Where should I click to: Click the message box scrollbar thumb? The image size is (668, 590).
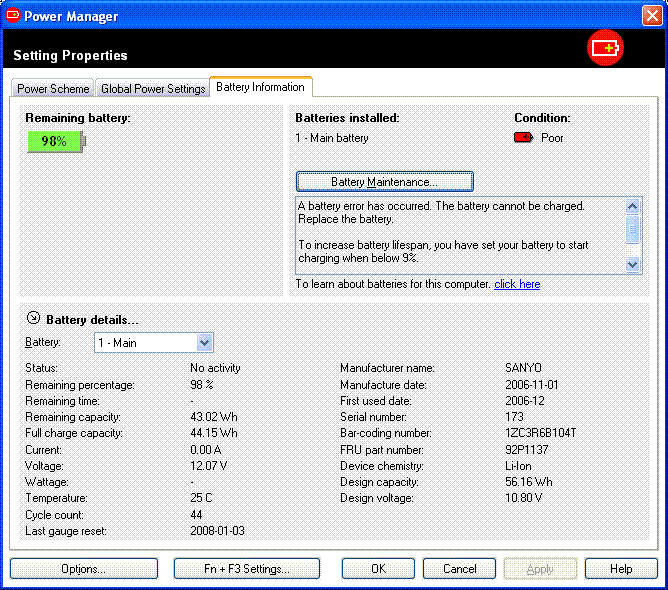[x=633, y=229]
